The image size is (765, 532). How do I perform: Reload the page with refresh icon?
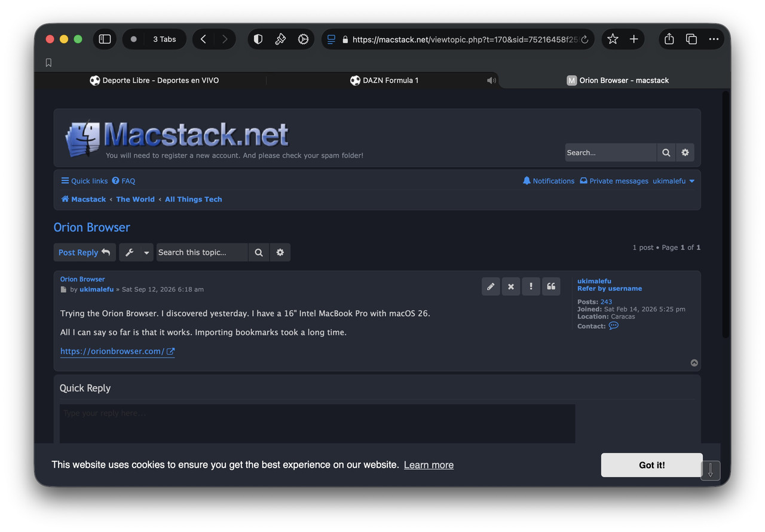tap(585, 39)
